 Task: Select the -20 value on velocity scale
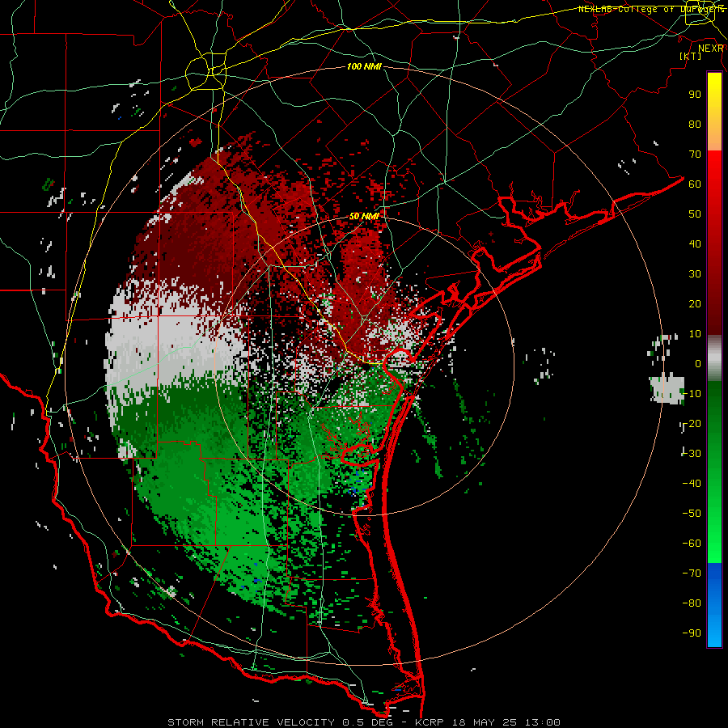692,423
